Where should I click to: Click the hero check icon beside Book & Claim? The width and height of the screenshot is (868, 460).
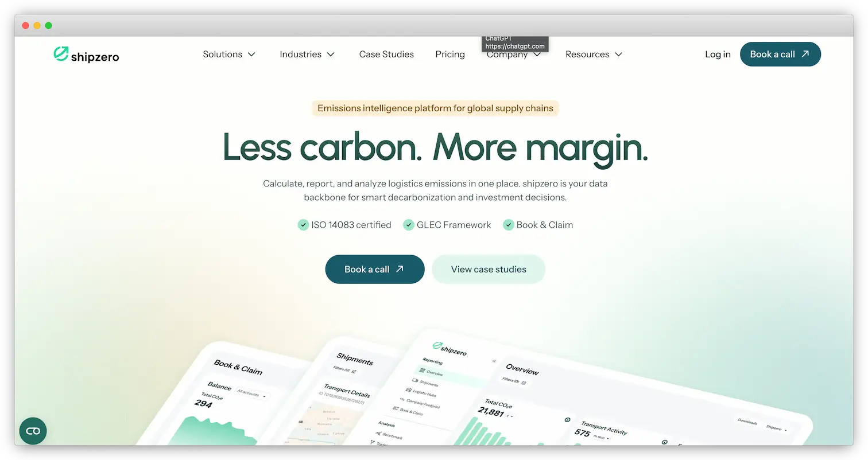click(508, 225)
